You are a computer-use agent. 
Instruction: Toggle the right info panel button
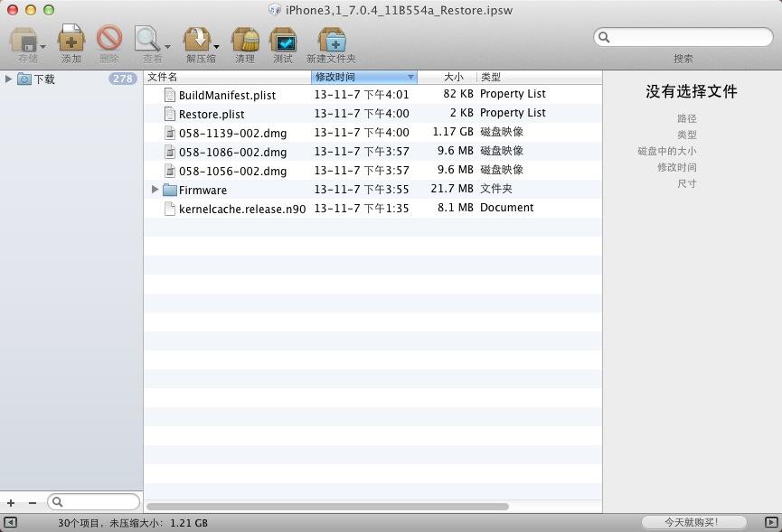(771, 523)
